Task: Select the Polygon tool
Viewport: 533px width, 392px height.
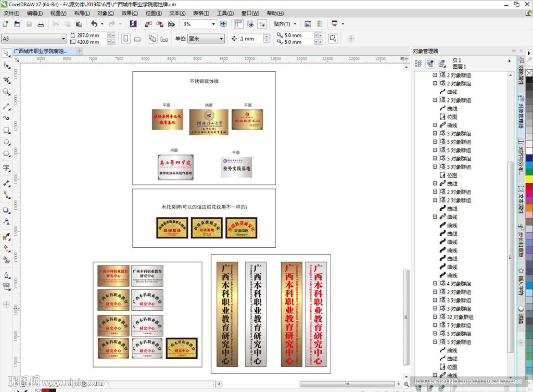Action: tap(7, 155)
